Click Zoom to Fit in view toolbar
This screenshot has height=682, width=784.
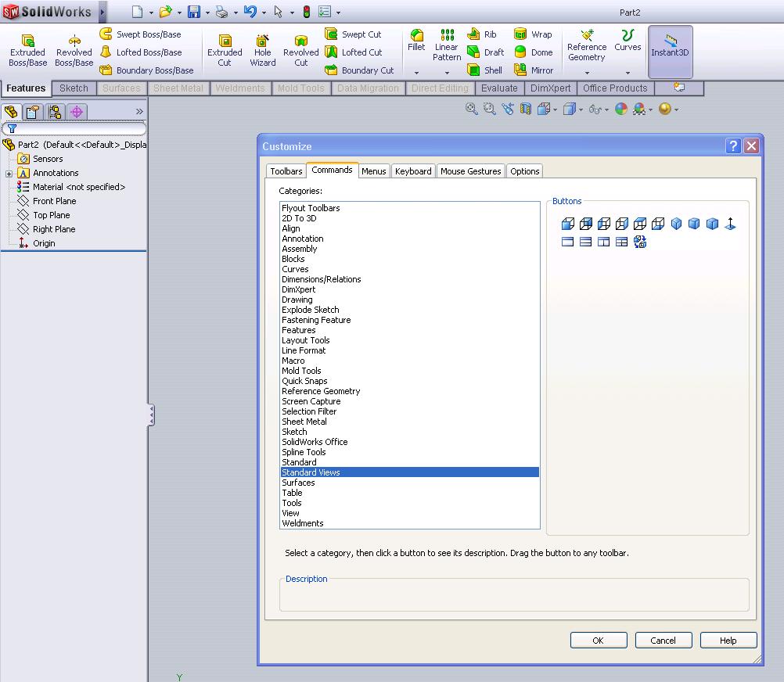click(x=471, y=109)
